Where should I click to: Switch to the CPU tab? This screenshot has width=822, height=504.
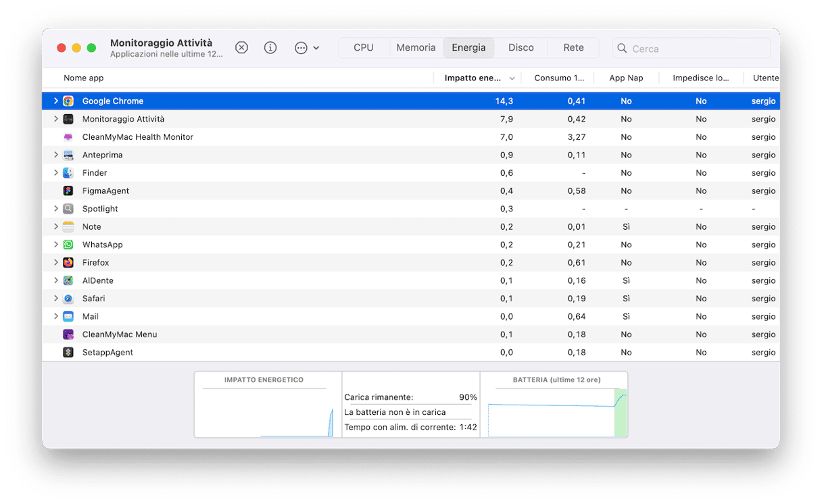(364, 48)
